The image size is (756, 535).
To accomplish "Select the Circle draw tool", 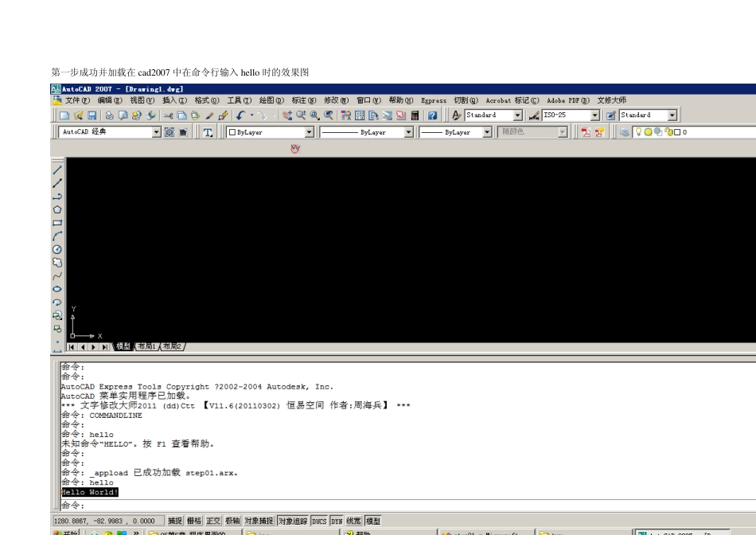I will click(x=57, y=249).
